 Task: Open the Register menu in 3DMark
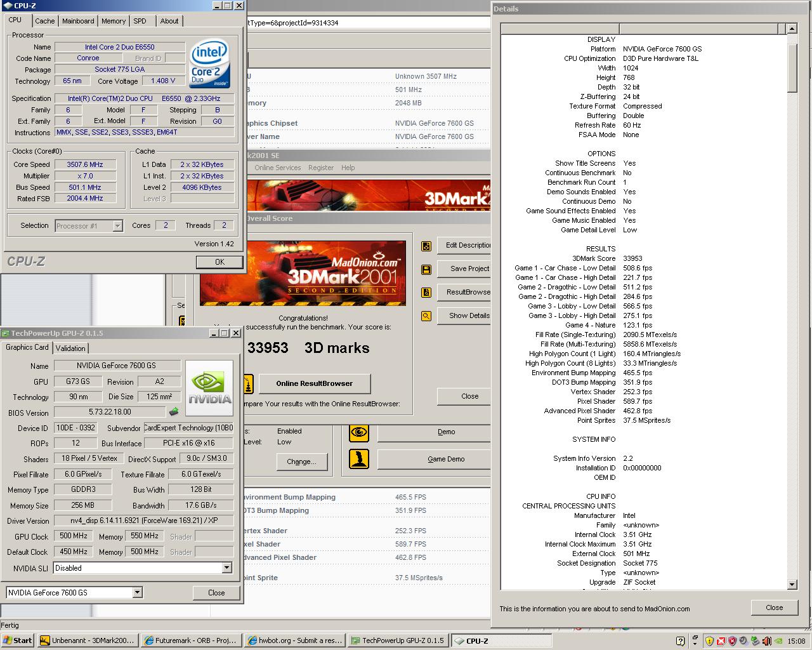tap(321, 168)
